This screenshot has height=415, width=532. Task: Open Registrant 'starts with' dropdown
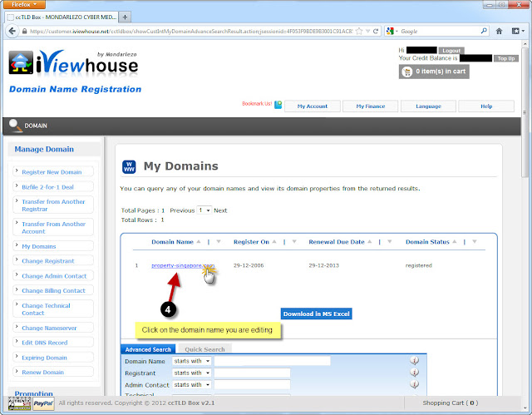(x=192, y=373)
